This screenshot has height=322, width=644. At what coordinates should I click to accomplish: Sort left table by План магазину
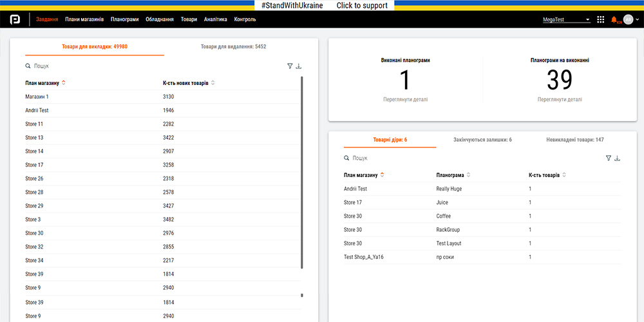64,82
